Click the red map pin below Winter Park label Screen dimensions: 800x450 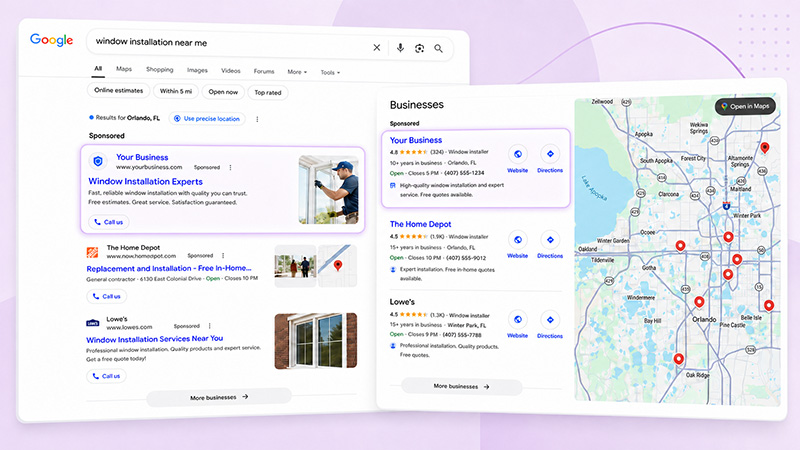tap(728, 237)
